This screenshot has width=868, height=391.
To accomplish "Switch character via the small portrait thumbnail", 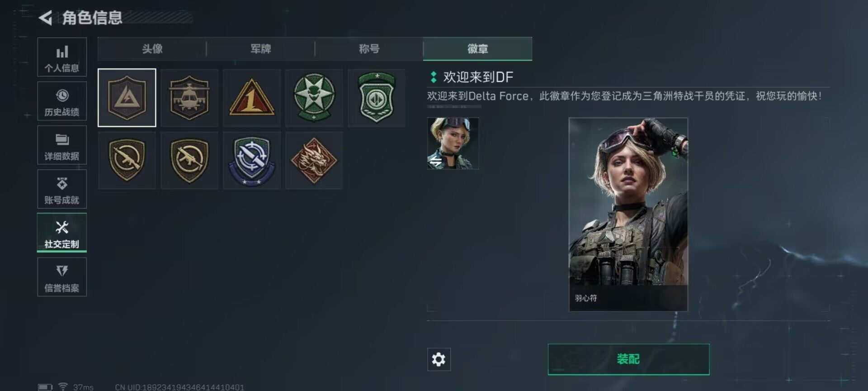I will click(453, 143).
